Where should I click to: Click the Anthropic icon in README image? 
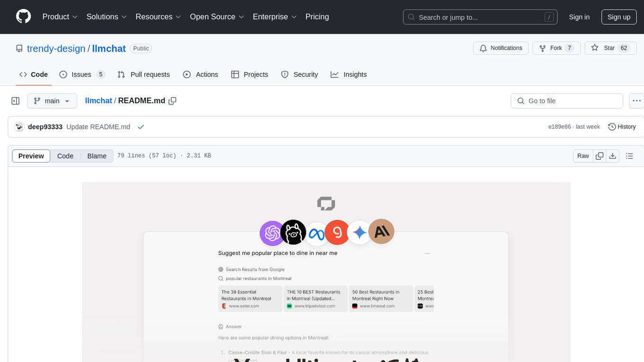(x=381, y=231)
